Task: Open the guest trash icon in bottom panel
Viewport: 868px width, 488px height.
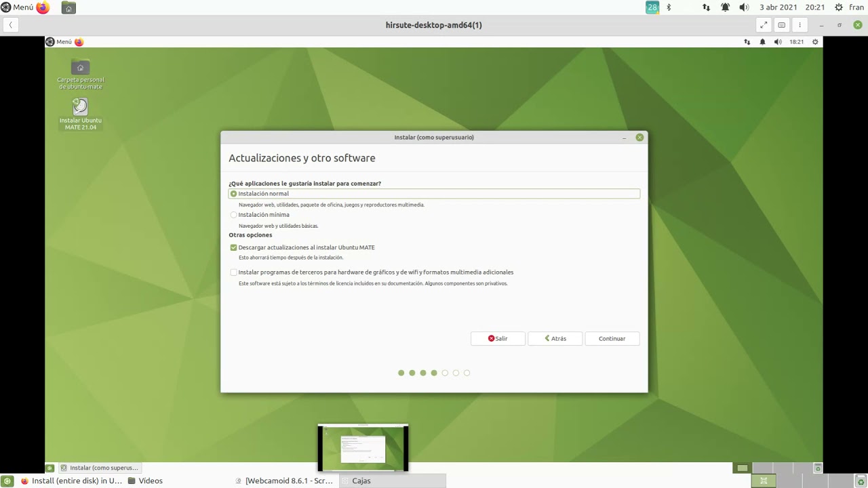Action: [817, 468]
